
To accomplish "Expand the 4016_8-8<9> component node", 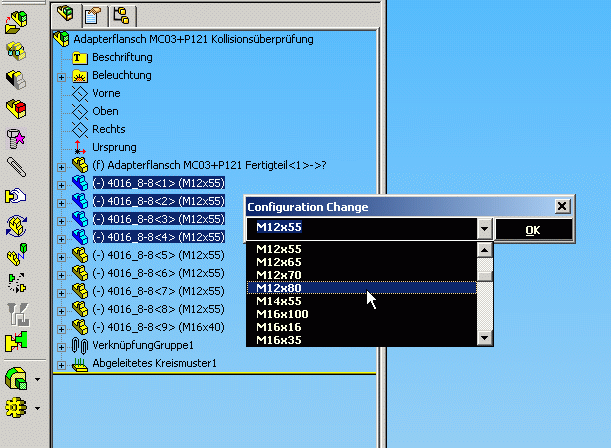I will point(61,329).
